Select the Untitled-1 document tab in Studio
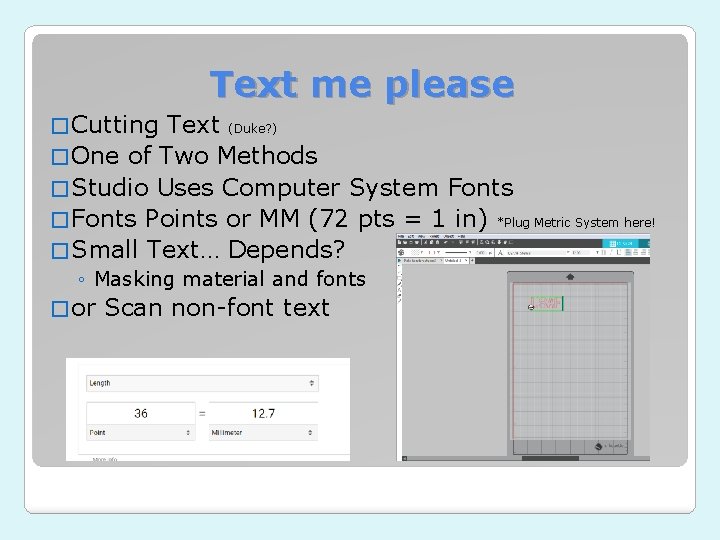The width and height of the screenshot is (720, 540). 456,260
